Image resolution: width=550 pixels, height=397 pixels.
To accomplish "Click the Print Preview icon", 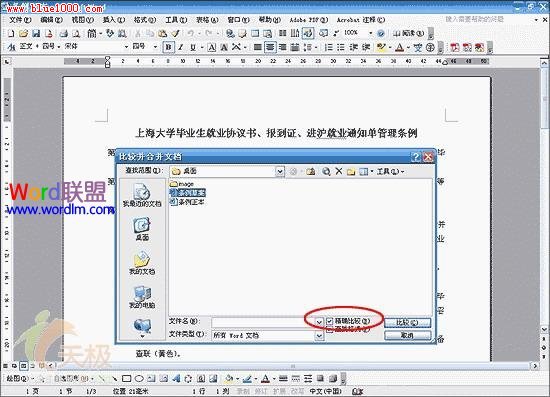I will tap(76, 33).
